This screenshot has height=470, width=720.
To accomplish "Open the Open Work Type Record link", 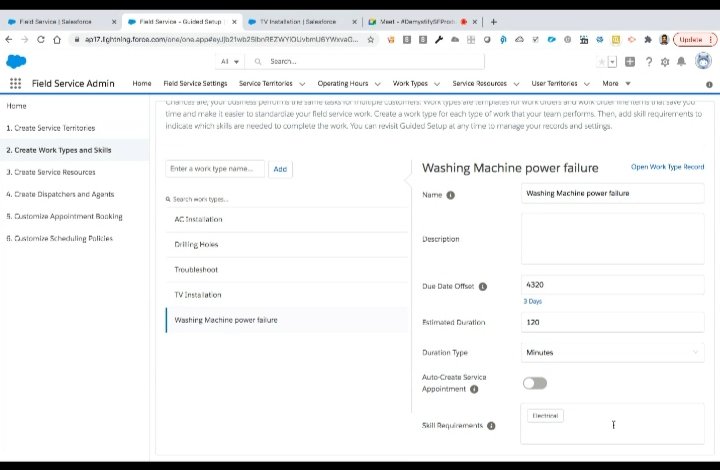I will [x=667, y=167].
